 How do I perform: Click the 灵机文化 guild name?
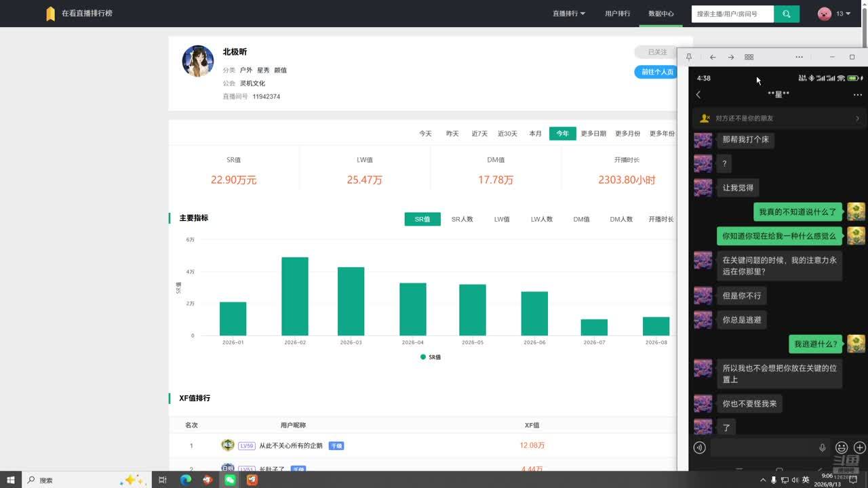pyautogui.click(x=252, y=83)
